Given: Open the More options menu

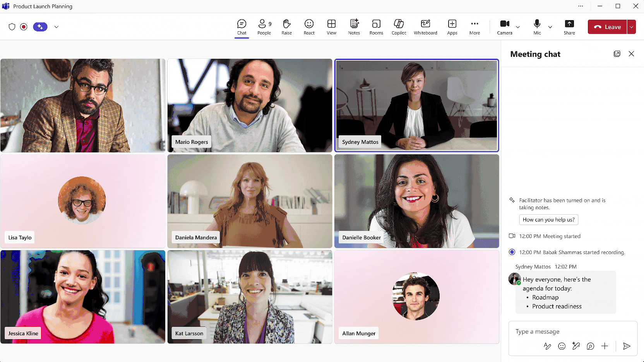Looking at the screenshot, I should click(474, 27).
